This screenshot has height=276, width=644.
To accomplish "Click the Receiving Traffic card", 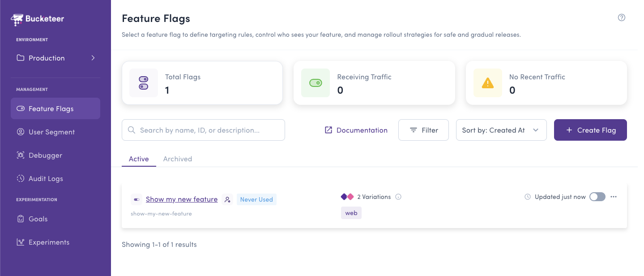I will [374, 83].
